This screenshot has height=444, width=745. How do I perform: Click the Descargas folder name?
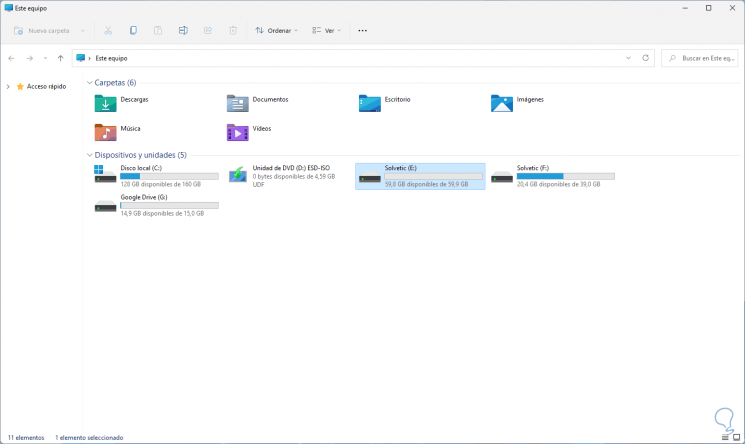(x=134, y=99)
